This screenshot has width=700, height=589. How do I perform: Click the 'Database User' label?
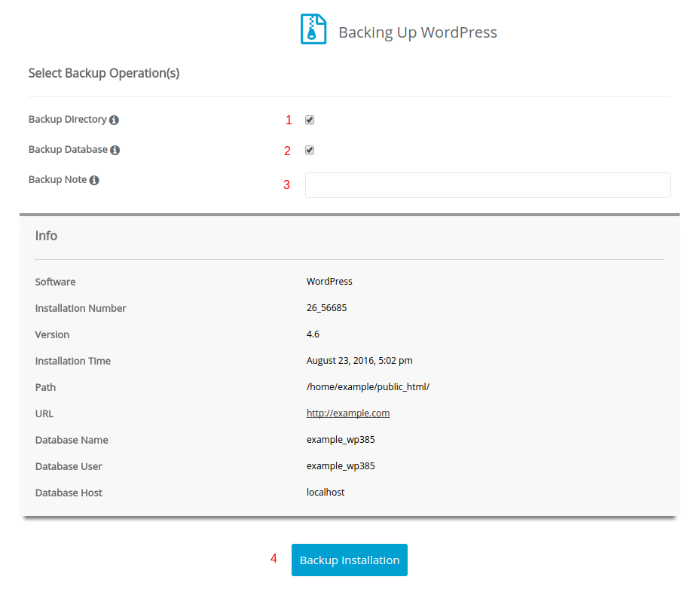pos(69,466)
